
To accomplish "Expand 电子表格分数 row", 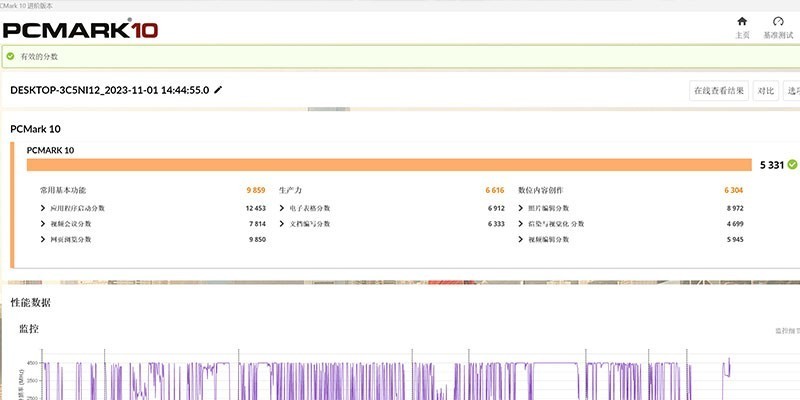I will [x=282, y=208].
